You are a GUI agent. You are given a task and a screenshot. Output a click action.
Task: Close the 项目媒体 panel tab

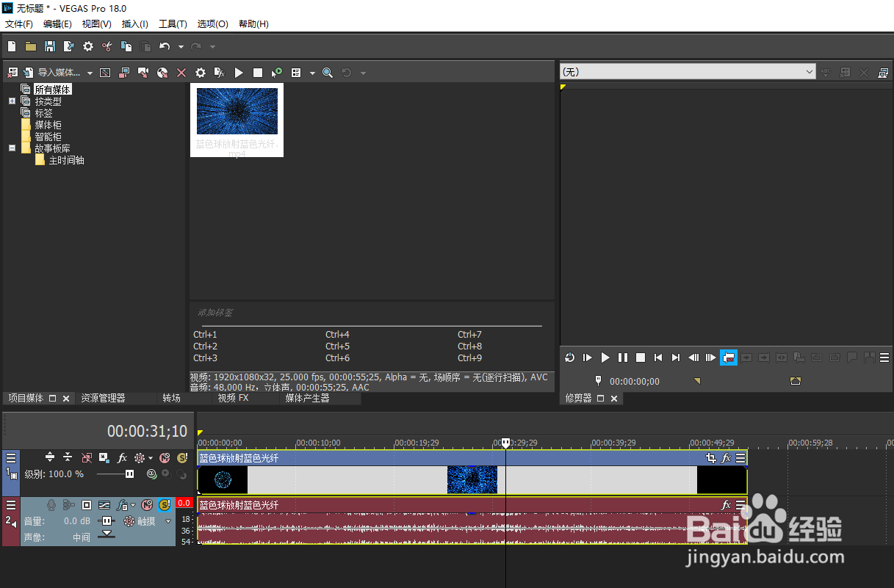click(x=65, y=399)
